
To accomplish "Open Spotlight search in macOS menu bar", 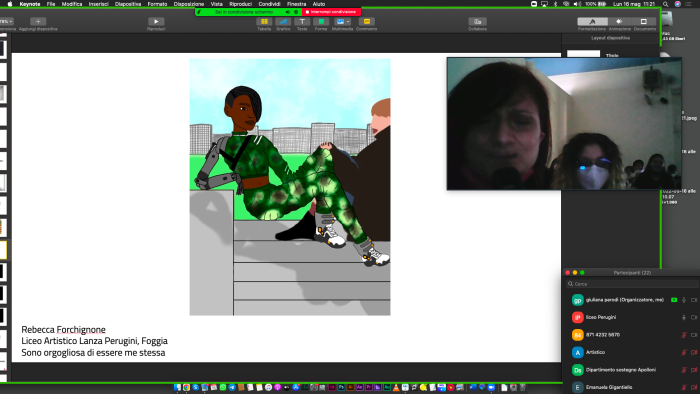I will point(666,4).
